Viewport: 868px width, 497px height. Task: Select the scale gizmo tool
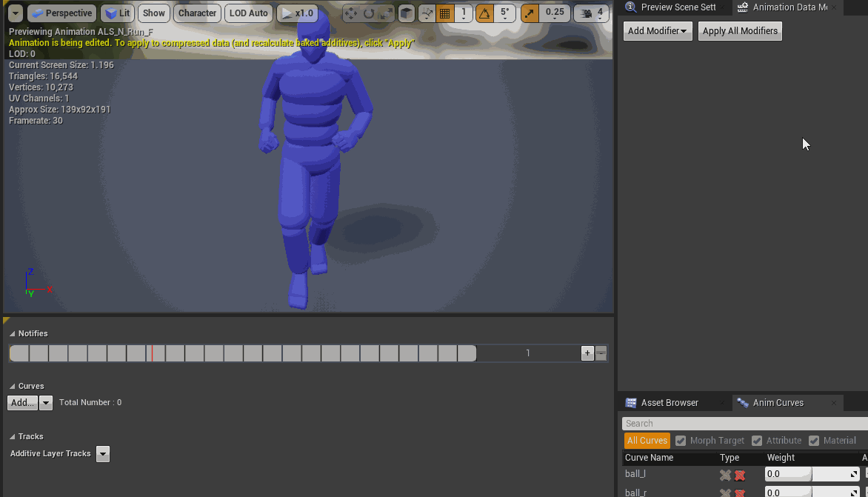coord(385,13)
